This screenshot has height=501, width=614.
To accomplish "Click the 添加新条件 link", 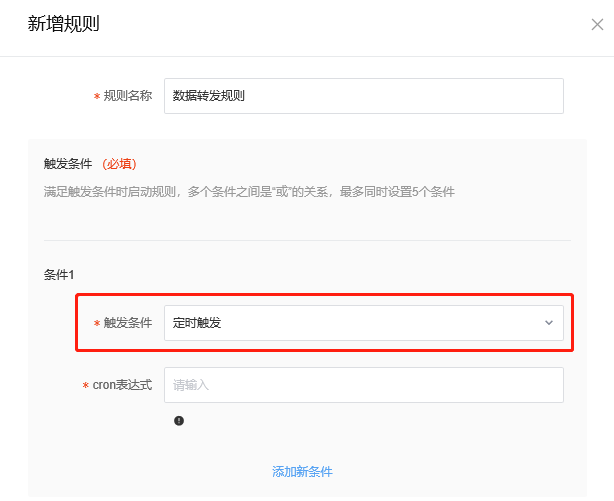I will [x=302, y=471].
